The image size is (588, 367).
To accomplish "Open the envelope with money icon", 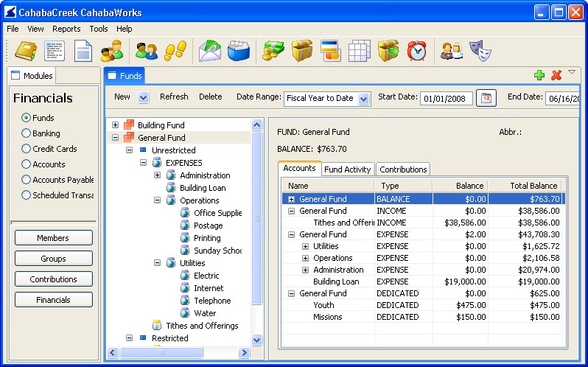I will coord(210,50).
